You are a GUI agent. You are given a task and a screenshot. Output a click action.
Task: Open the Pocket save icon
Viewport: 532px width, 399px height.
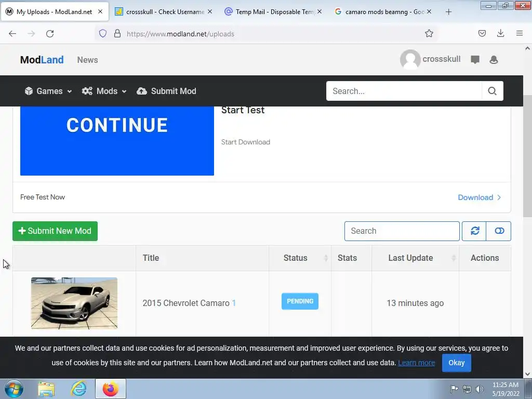(482, 33)
